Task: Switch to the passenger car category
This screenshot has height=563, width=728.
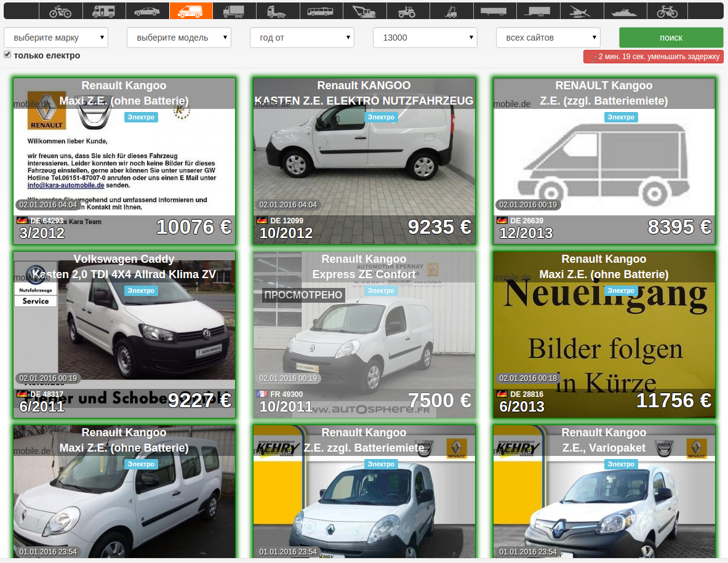Action: [147, 11]
